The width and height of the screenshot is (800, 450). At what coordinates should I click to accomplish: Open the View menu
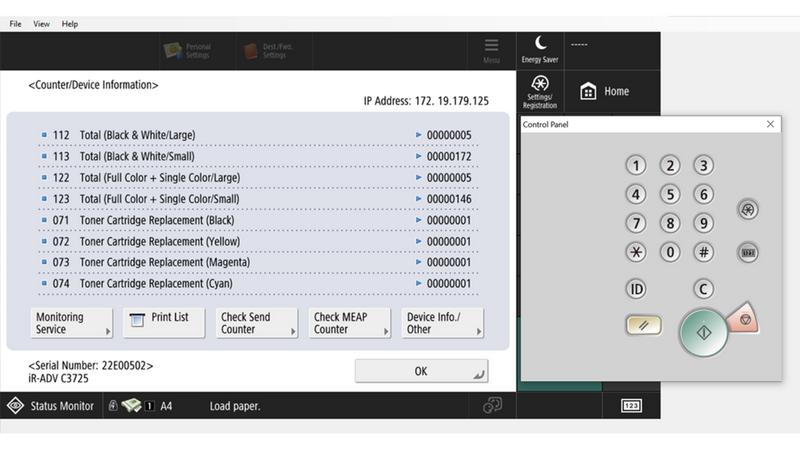point(41,23)
